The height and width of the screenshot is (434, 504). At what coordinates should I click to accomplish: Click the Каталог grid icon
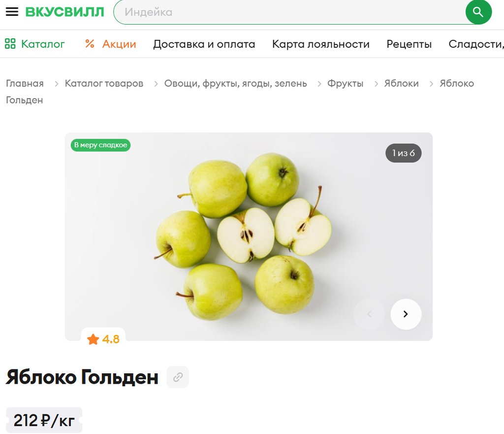(x=10, y=44)
